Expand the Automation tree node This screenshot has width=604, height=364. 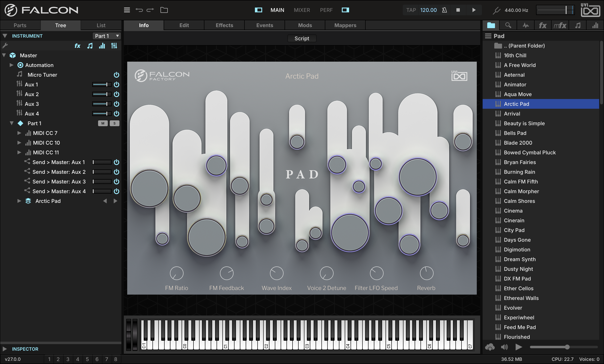point(11,65)
